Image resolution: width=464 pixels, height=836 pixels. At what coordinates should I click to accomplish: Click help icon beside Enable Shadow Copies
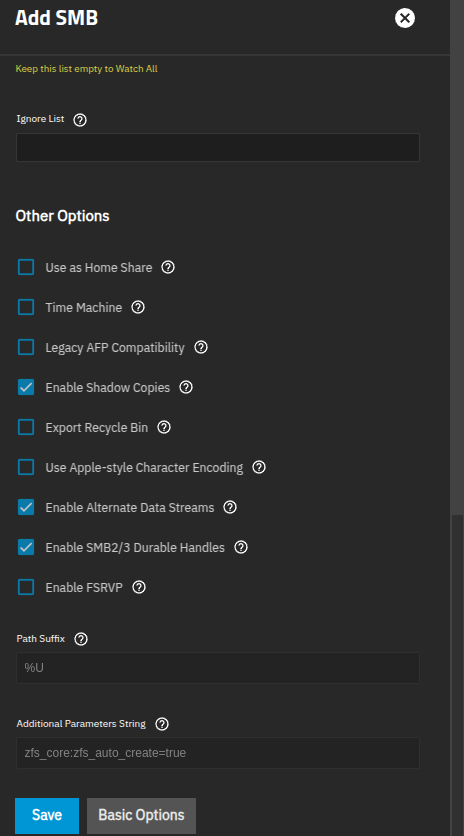(186, 387)
